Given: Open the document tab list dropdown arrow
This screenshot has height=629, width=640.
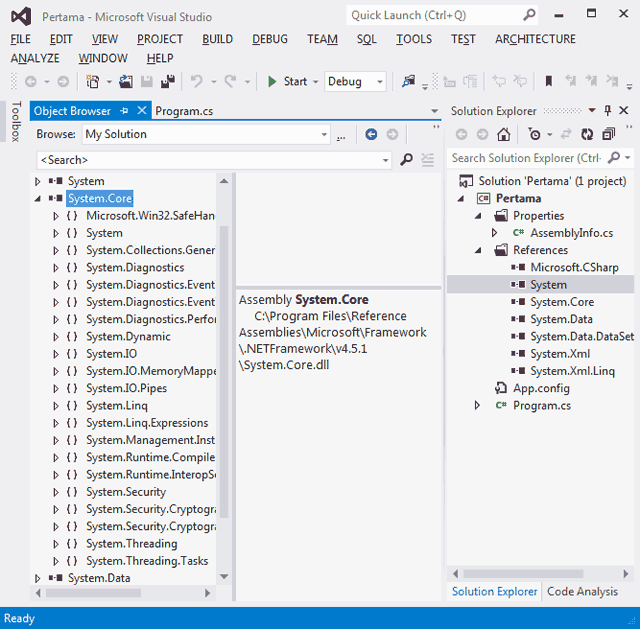Looking at the screenshot, I should [434, 111].
